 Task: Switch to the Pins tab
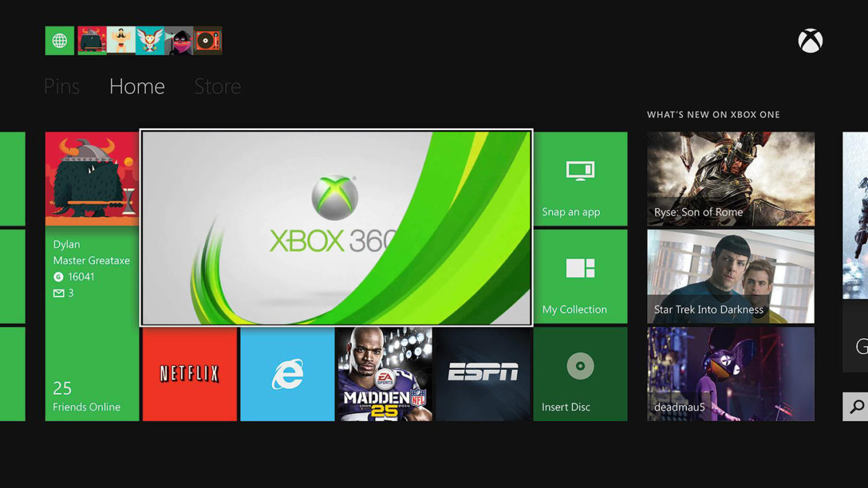click(x=61, y=86)
